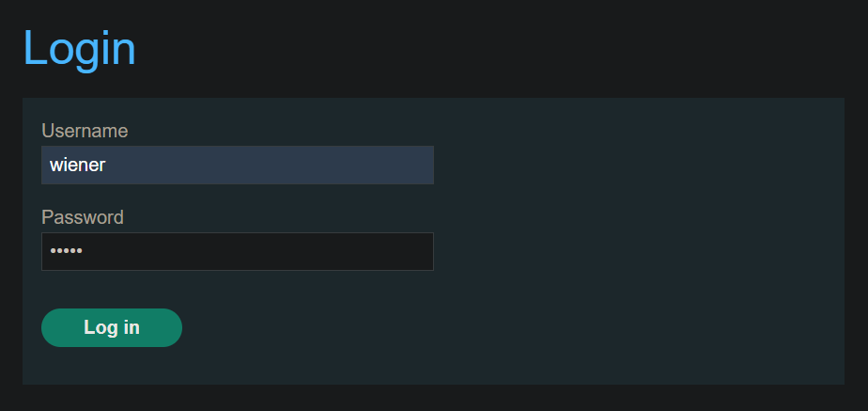Select the Login page heading
The image size is (868, 411).
point(79,49)
